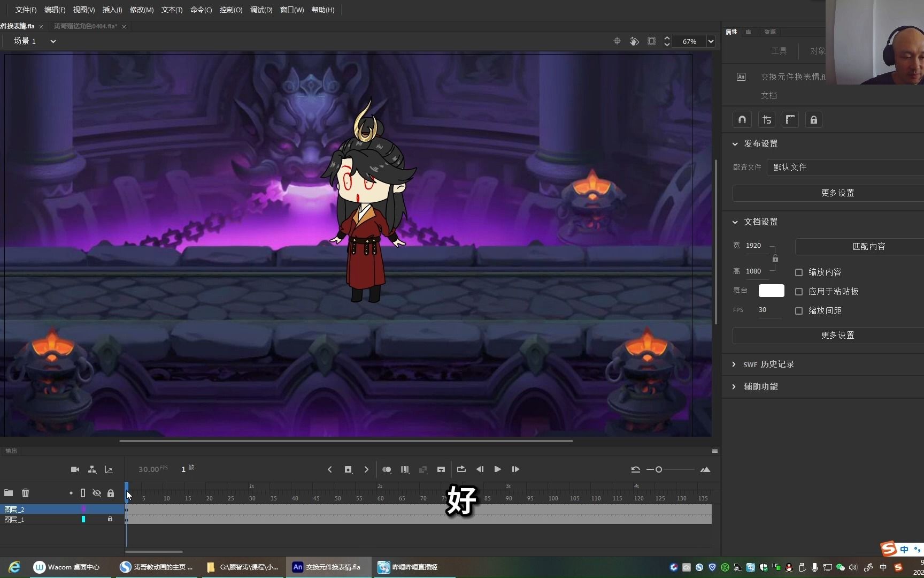The width and height of the screenshot is (924, 578).
Task: Open the 67% zoom dropdown arrow
Action: [x=711, y=41]
